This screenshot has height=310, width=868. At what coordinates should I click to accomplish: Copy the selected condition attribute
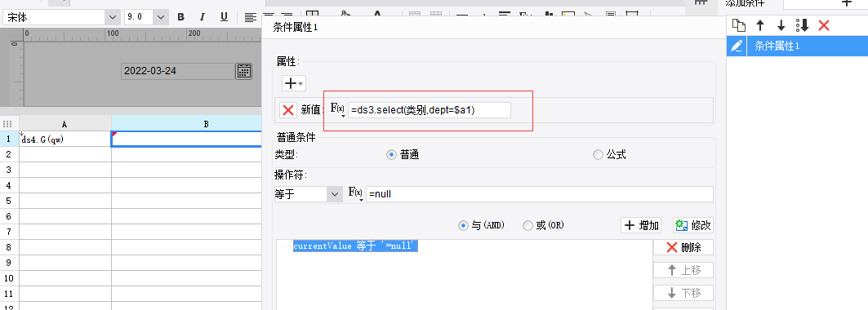click(738, 24)
